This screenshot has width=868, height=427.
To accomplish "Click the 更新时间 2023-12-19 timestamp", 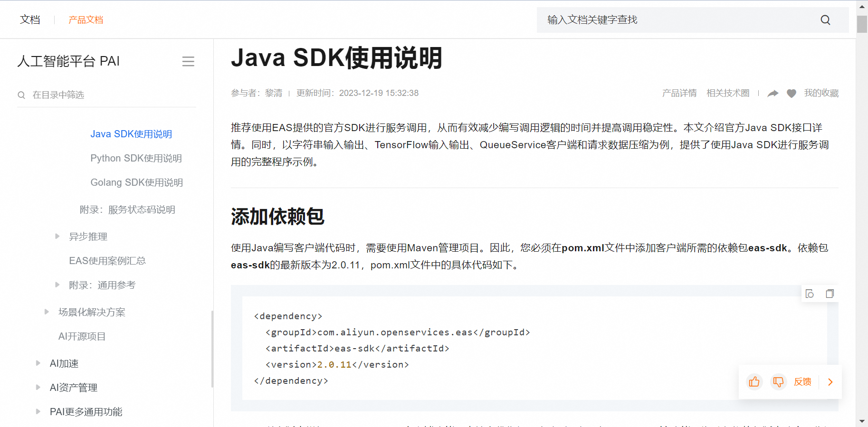I will [x=357, y=93].
